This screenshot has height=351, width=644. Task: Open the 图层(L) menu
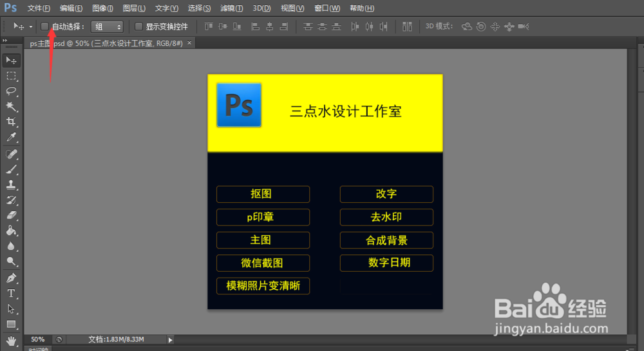pyautogui.click(x=135, y=8)
